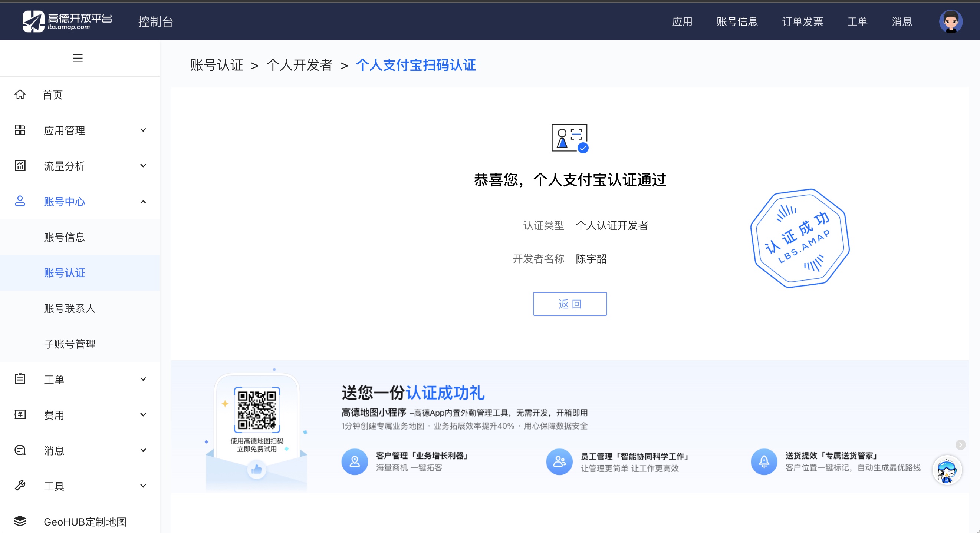Open 工单 in top navigation
The width and height of the screenshot is (980, 533).
pos(857,21)
